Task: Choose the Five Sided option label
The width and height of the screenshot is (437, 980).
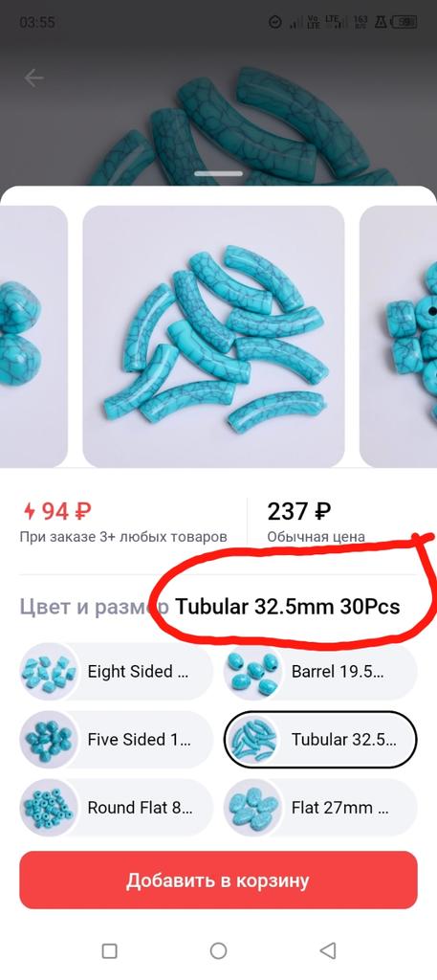Action: coord(140,740)
